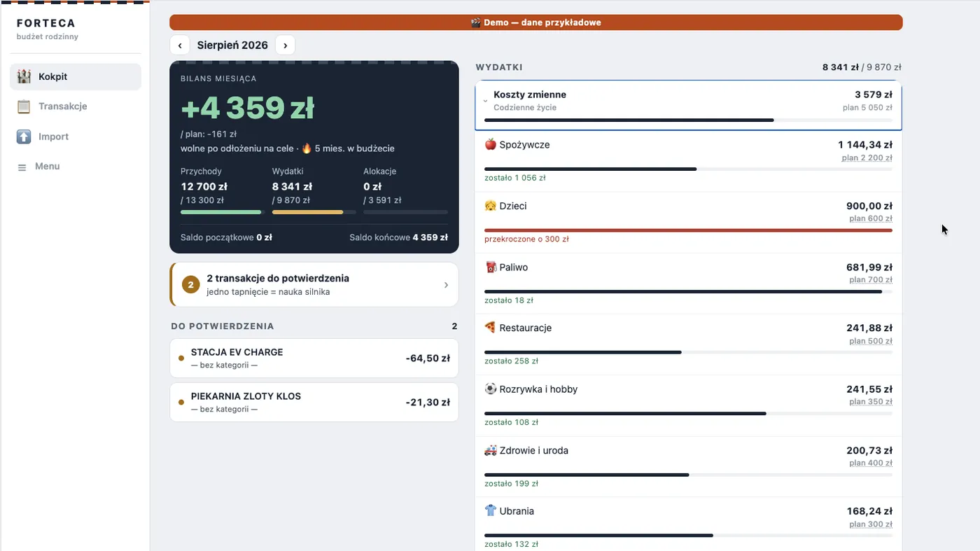Click the child face icon for Dzieci
Image resolution: width=980 pixels, height=551 pixels.
tap(491, 206)
